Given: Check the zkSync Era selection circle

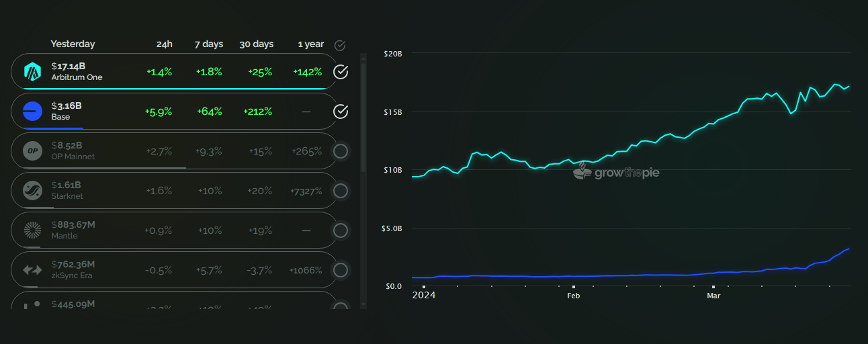Looking at the screenshot, I should coord(341,270).
